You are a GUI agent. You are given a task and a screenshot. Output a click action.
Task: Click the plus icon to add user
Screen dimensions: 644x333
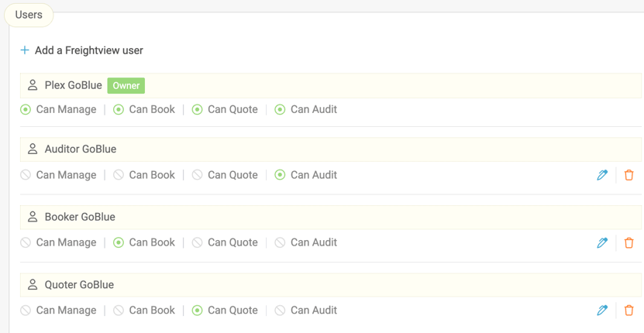[x=25, y=50]
